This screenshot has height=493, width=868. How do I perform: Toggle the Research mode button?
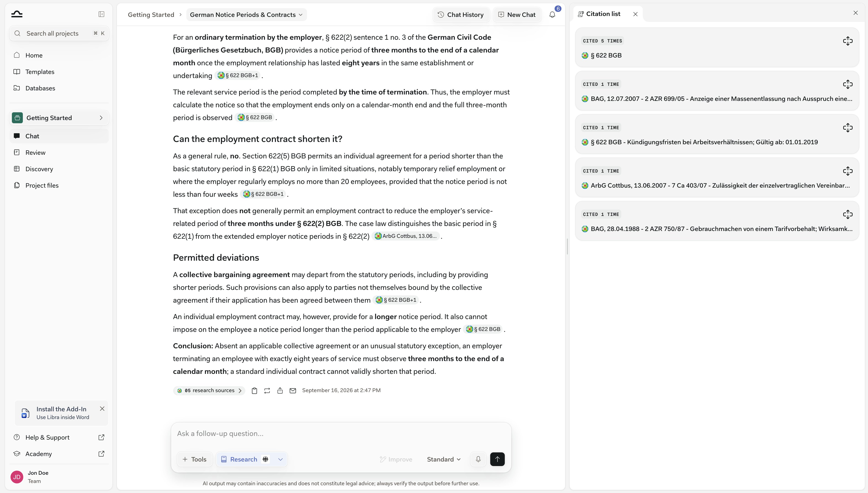click(x=243, y=459)
